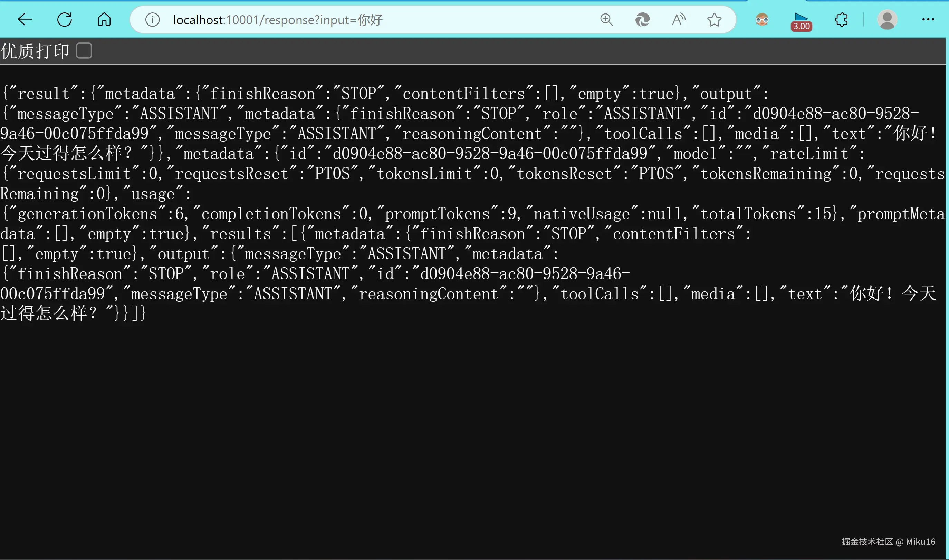Viewport: 949px width, 560px height.
Task: View site information for localhost
Action: click(152, 20)
